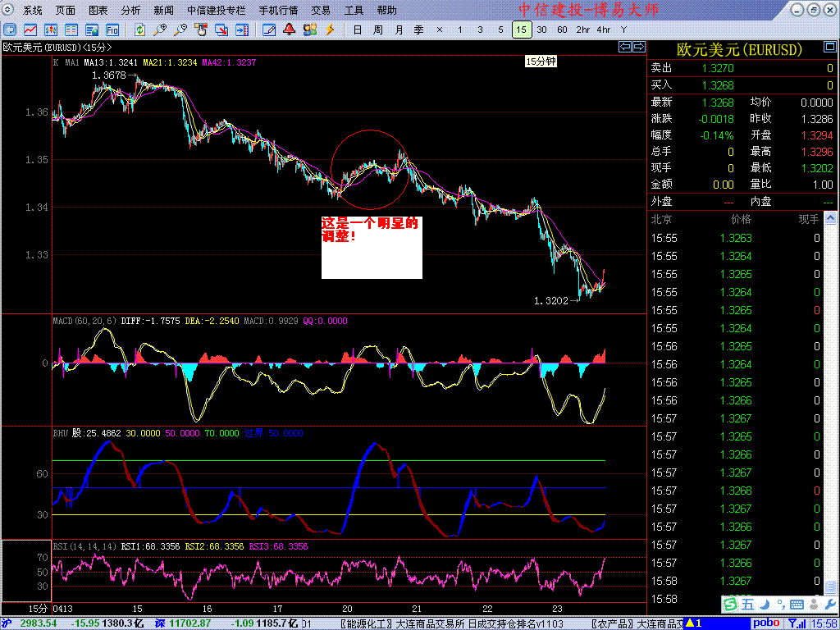The height and width of the screenshot is (630, 840).
Task: Click the two-people users icon
Action: [x=309, y=30]
